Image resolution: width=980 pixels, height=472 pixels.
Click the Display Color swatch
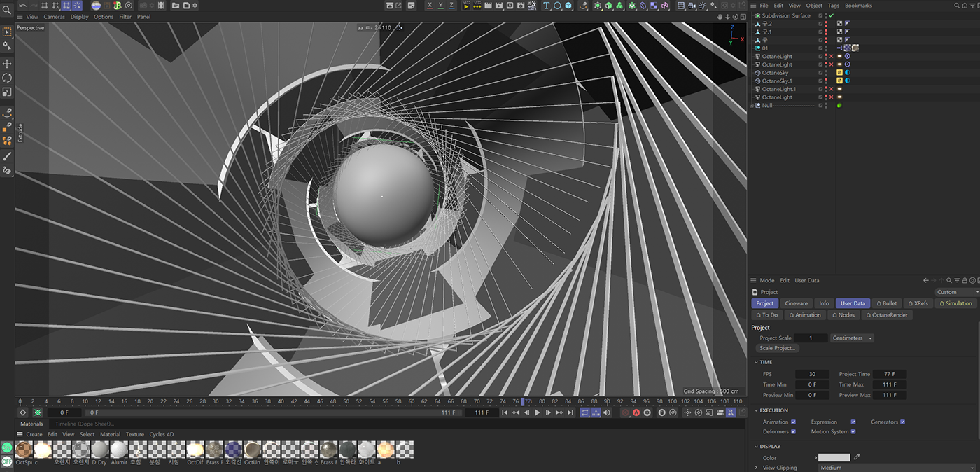click(x=834, y=457)
